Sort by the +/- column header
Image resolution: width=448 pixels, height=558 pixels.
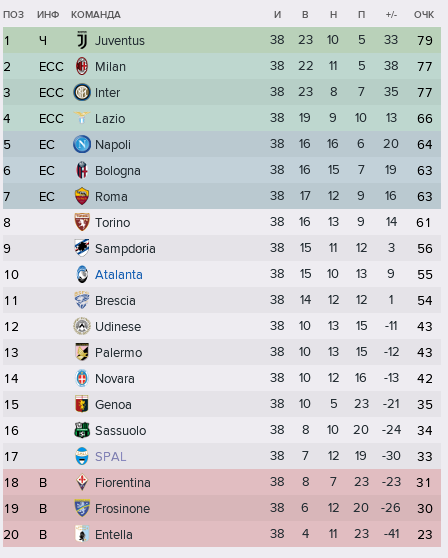click(391, 15)
